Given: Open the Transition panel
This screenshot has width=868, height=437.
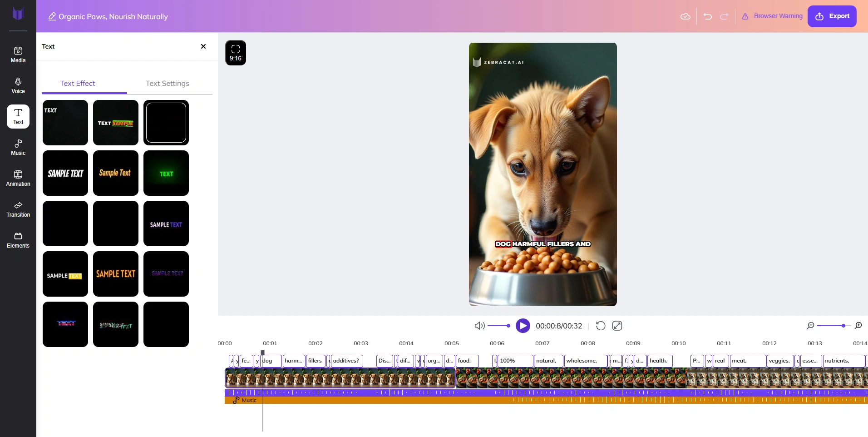Looking at the screenshot, I should click(18, 209).
